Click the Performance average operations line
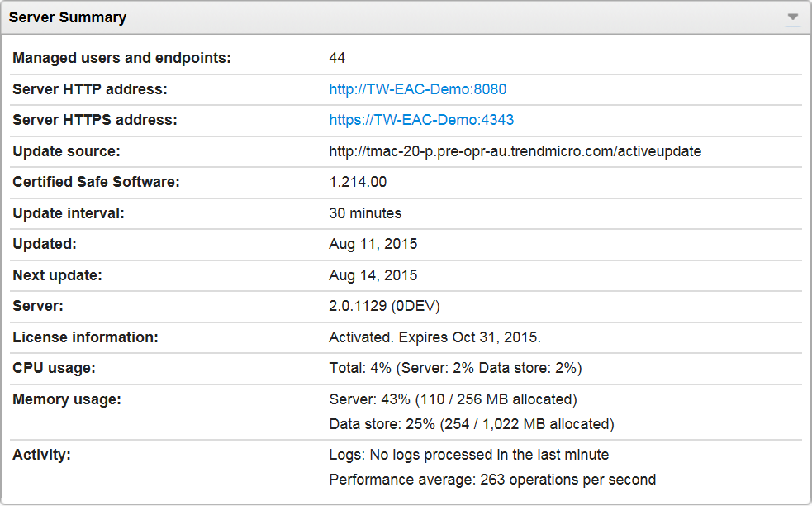The image size is (812, 506). pos(492,480)
